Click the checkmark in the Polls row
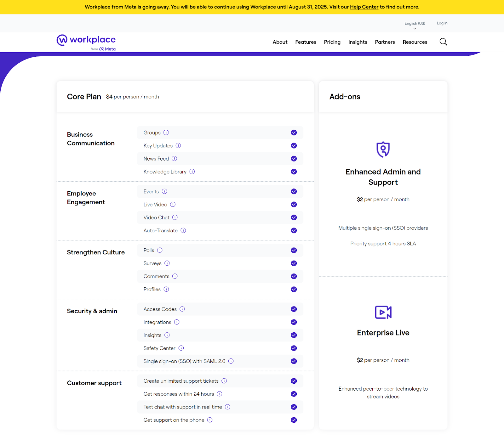504x440 pixels. point(294,250)
